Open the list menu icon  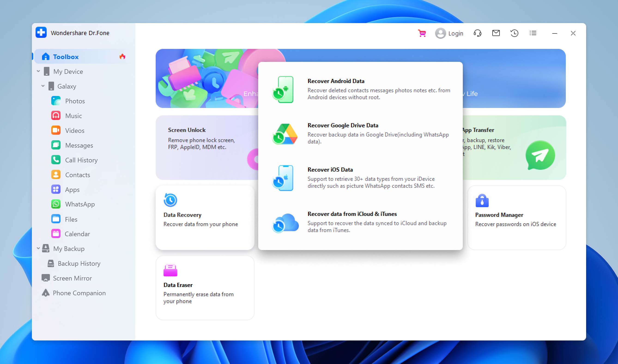[533, 33]
